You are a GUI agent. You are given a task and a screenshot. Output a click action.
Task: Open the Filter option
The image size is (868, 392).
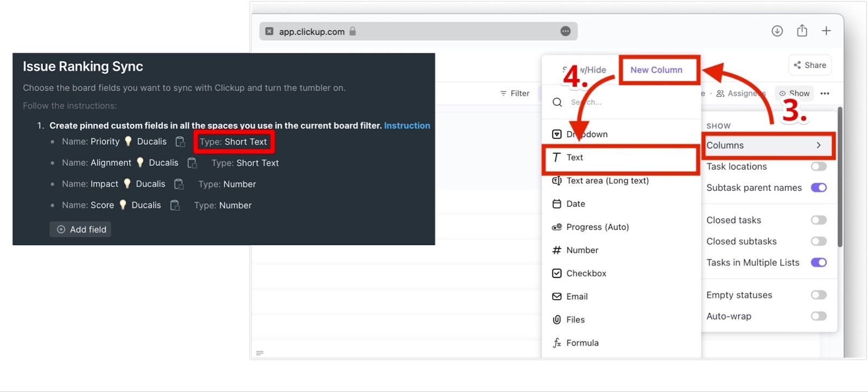point(514,93)
